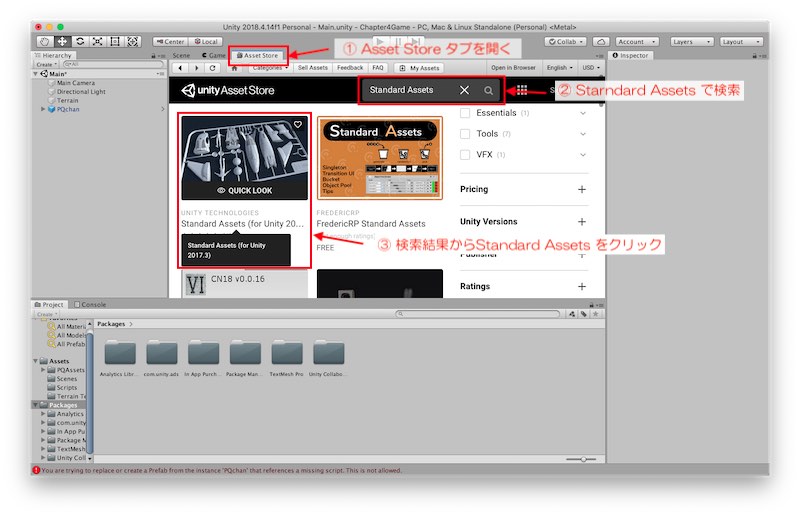Switch to the Console tab
Viewport: 800px width, 516px height.
click(90, 304)
